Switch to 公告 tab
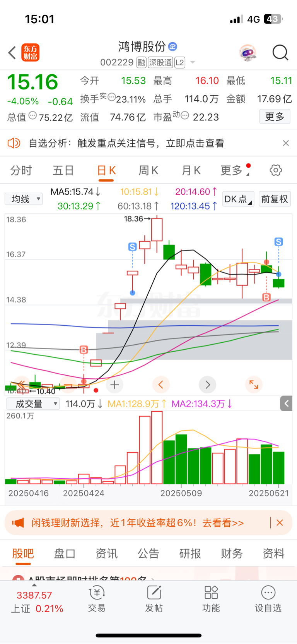 pos(148,553)
